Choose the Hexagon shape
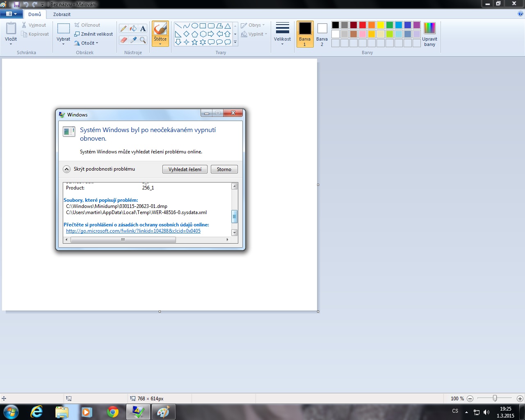This screenshot has height=420, width=525. coord(203,34)
